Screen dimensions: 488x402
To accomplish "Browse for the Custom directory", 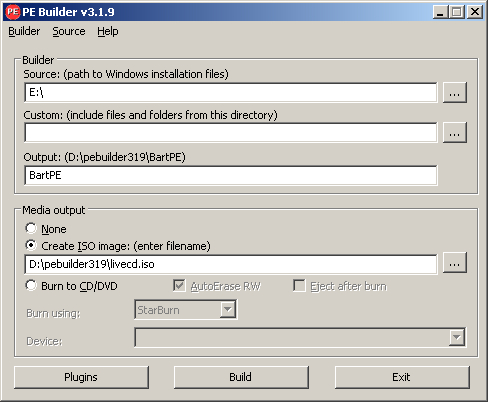I will [x=455, y=132].
